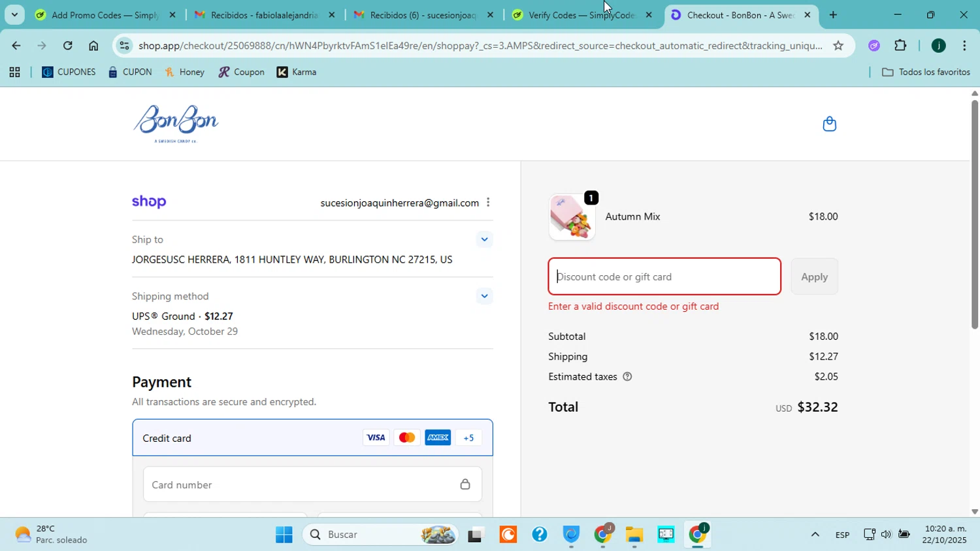Click the Visa card icon

pyautogui.click(x=376, y=438)
